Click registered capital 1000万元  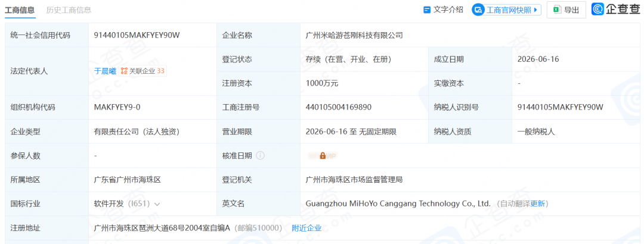[x=322, y=83]
